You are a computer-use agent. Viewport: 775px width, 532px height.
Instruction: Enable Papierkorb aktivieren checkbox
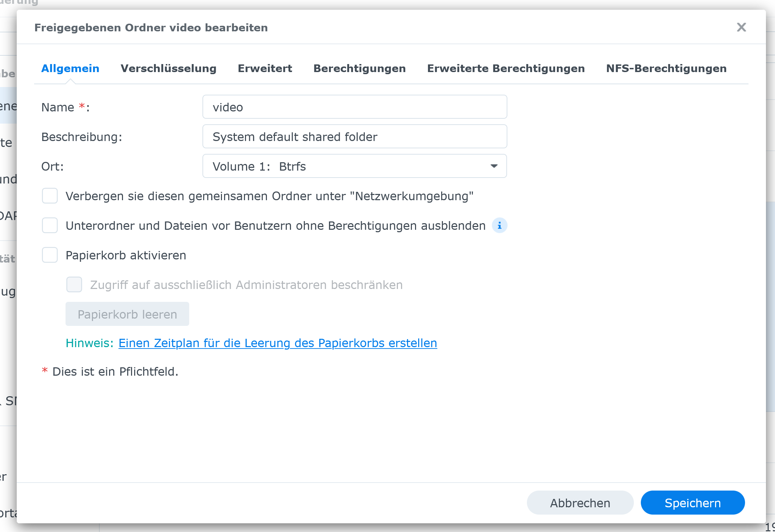[50, 255]
